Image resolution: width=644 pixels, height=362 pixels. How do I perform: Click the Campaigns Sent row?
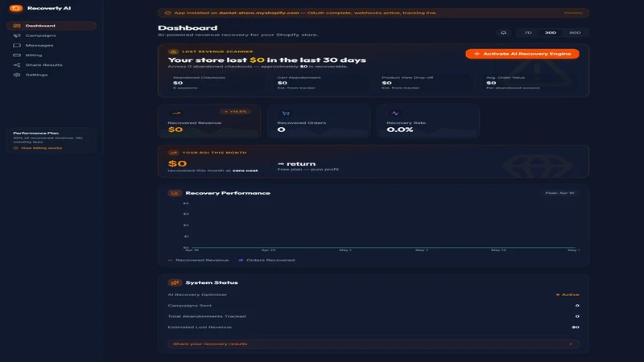click(374, 306)
